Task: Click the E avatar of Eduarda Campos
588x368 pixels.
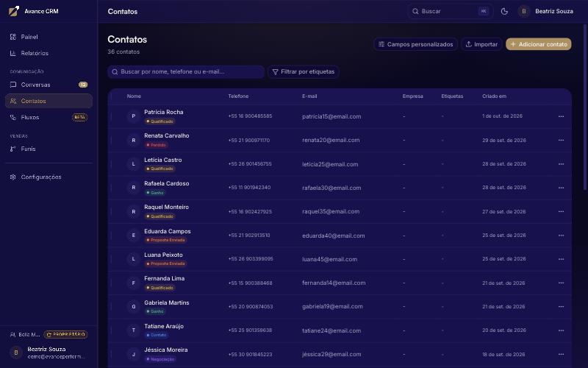Action: pyautogui.click(x=134, y=236)
